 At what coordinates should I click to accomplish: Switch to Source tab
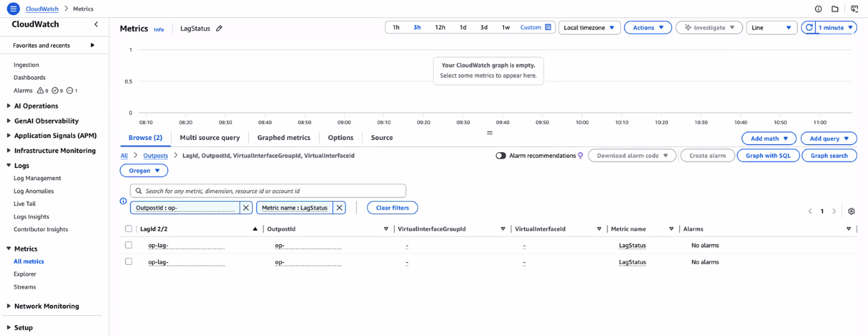pyautogui.click(x=382, y=138)
